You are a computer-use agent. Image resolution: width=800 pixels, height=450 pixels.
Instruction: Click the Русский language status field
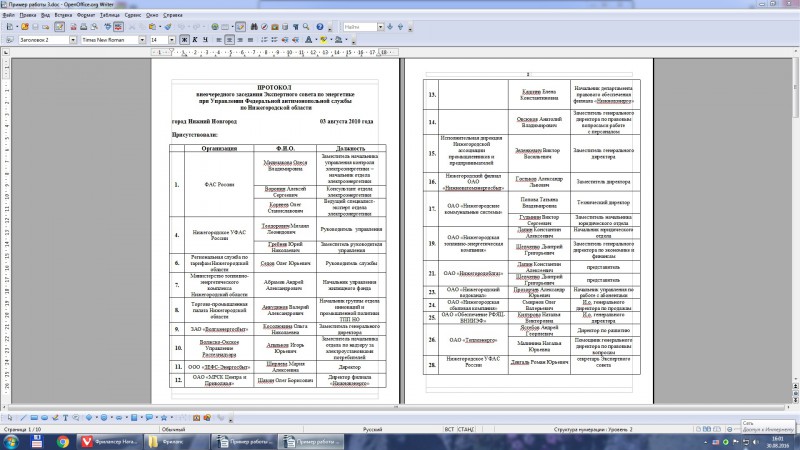click(372, 430)
